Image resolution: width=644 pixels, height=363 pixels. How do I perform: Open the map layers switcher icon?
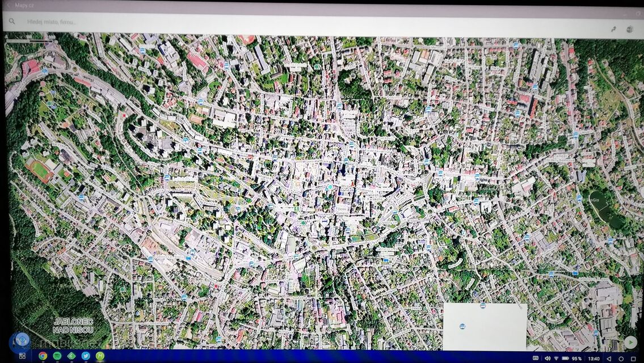pyautogui.click(x=629, y=29)
